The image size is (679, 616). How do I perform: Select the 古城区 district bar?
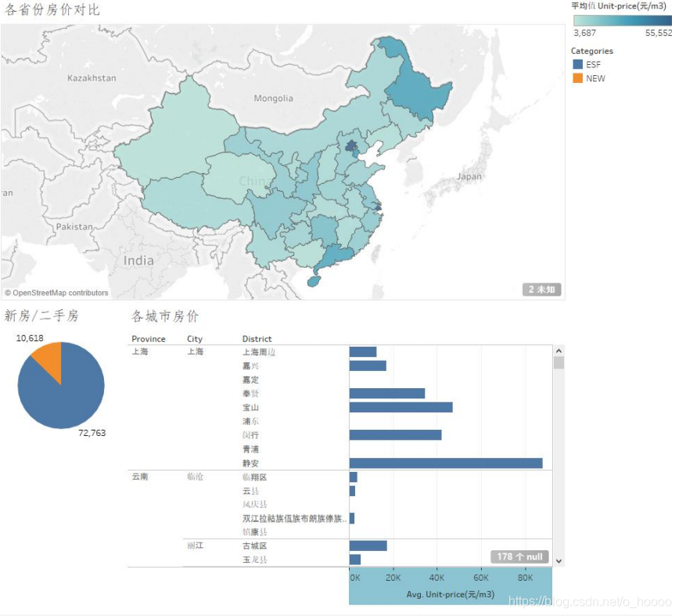(x=368, y=546)
